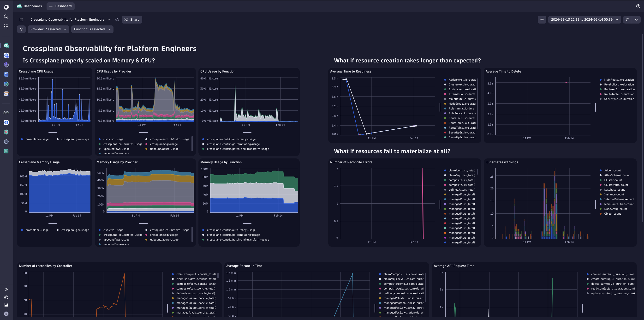Open the Provider: 7 selected dropdown
This screenshot has height=320, width=644.
(48, 29)
